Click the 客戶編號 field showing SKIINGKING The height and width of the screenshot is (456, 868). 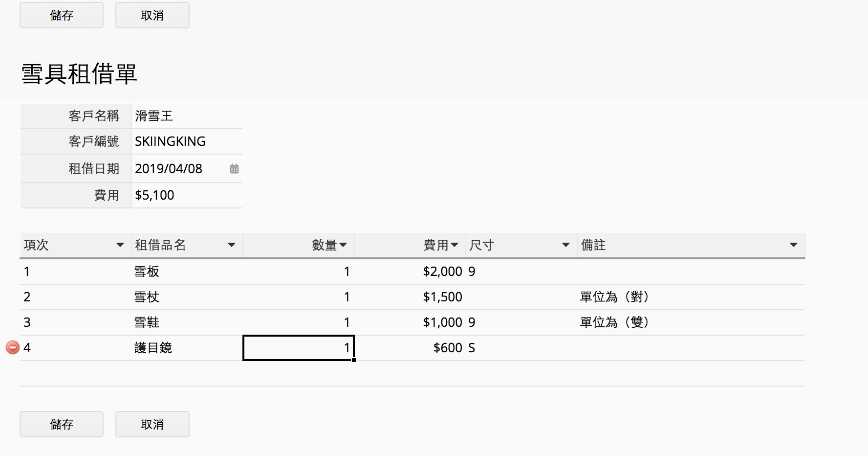pyautogui.click(x=186, y=141)
